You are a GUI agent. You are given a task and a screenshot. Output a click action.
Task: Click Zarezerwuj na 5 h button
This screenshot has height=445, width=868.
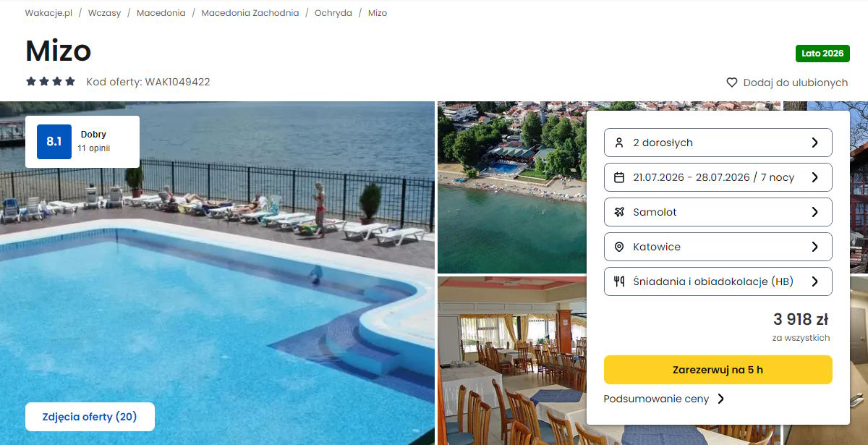pos(718,370)
